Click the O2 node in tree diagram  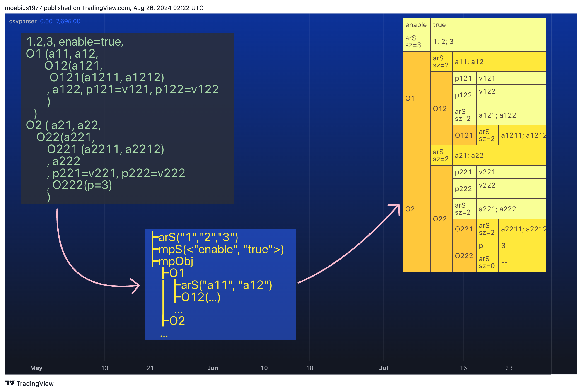(174, 320)
